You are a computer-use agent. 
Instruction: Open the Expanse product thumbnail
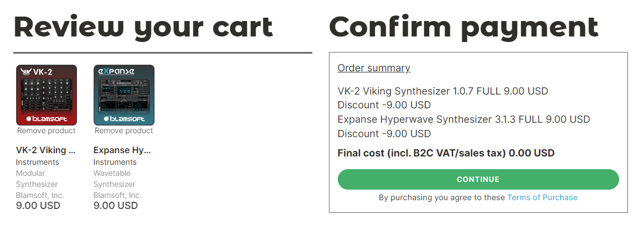(x=124, y=95)
